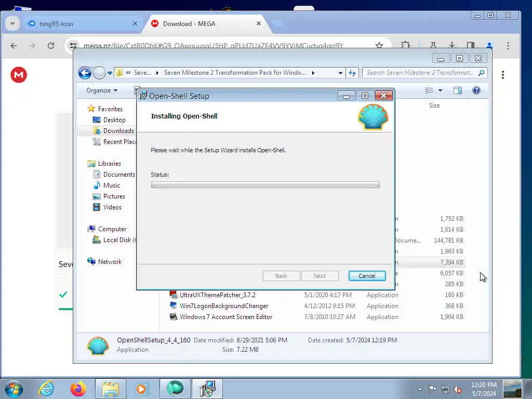The width and height of the screenshot is (532, 399).
Task: Toggle the Explorer preview pane icon
Action: 457,90
